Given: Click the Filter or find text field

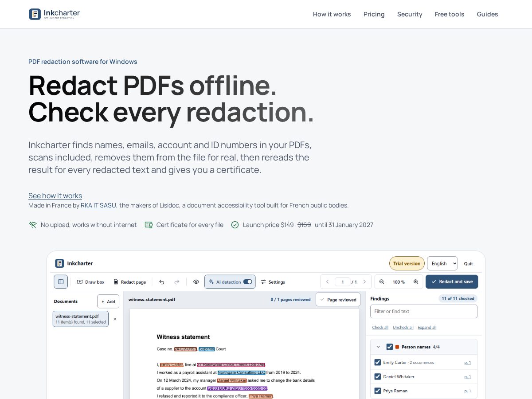Looking at the screenshot, I should tap(424, 311).
